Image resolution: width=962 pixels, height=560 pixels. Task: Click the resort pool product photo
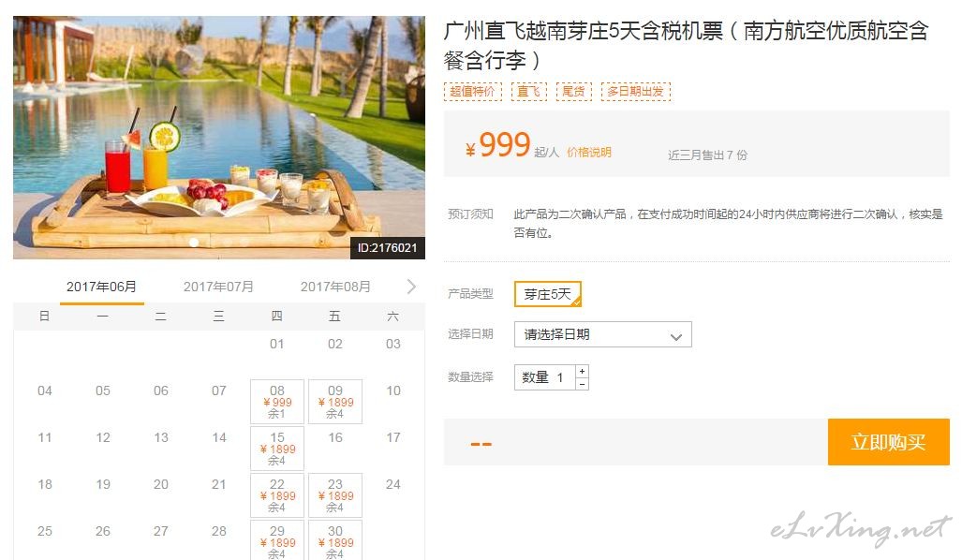[x=219, y=138]
